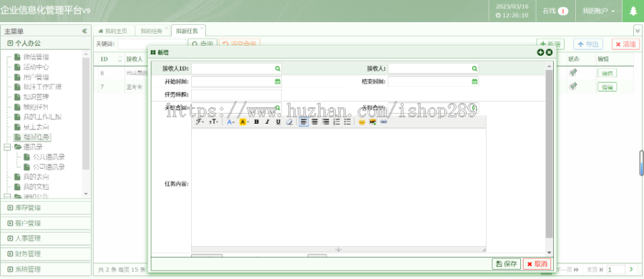Toggle bold formatting in editor
This screenshot has width=644, height=279.
click(x=256, y=122)
